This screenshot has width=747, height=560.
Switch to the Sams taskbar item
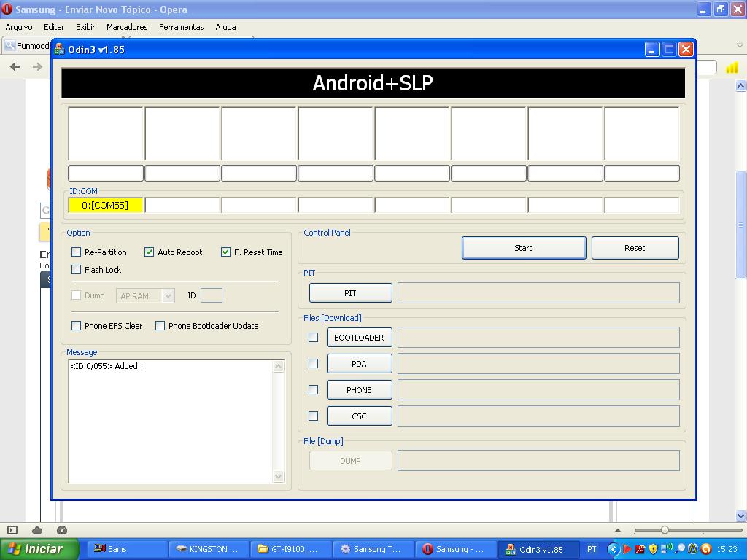pos(127,549)
